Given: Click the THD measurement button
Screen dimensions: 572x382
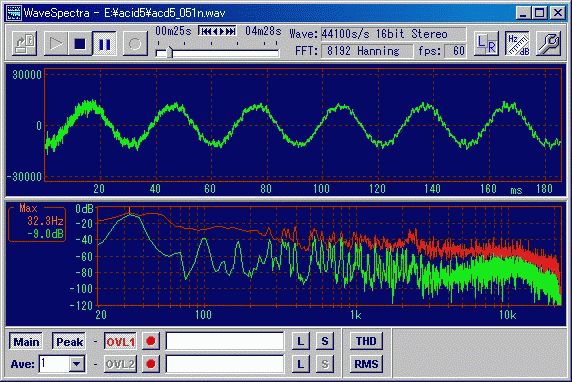Looking at the screenshot, I should (x=366, y=341).
